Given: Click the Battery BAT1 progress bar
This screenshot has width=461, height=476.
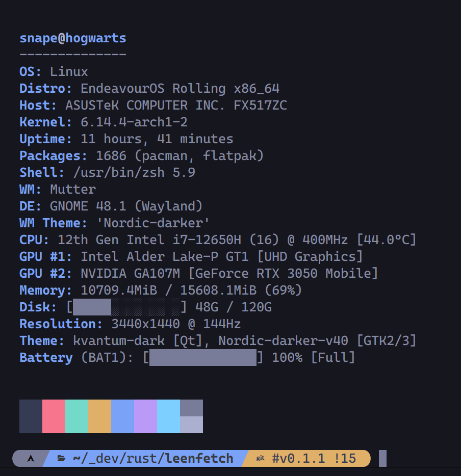Looking at the screenshot, I should [x=203, y=357].
